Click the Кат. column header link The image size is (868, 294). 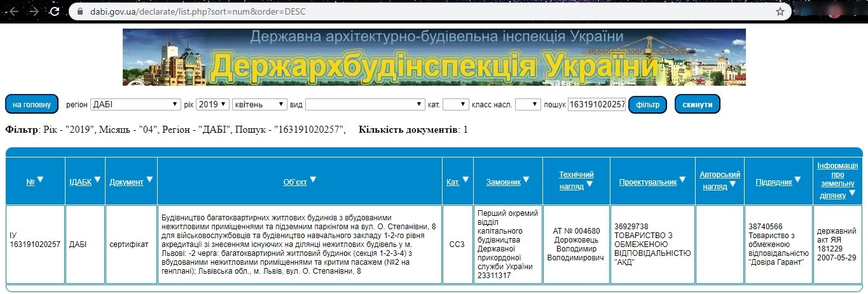(x=453, y=182)
